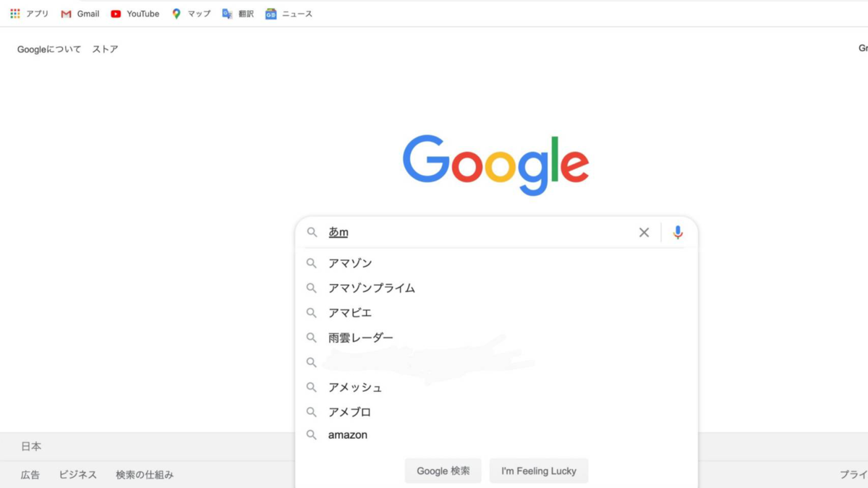Click the Google 検索 button
Image resolution: width=868 pixels, height=488 pixels.
[443, 471]
